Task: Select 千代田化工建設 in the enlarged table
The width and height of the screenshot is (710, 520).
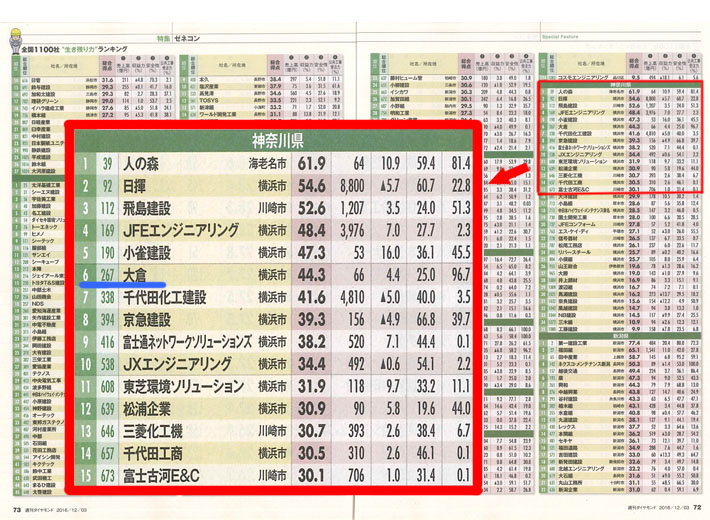Action: 164,298
